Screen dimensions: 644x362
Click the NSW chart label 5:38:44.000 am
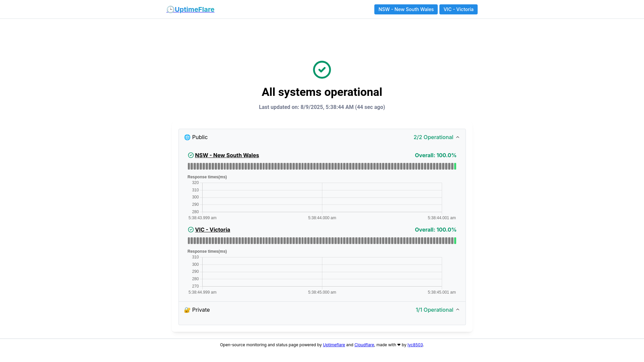322,218
